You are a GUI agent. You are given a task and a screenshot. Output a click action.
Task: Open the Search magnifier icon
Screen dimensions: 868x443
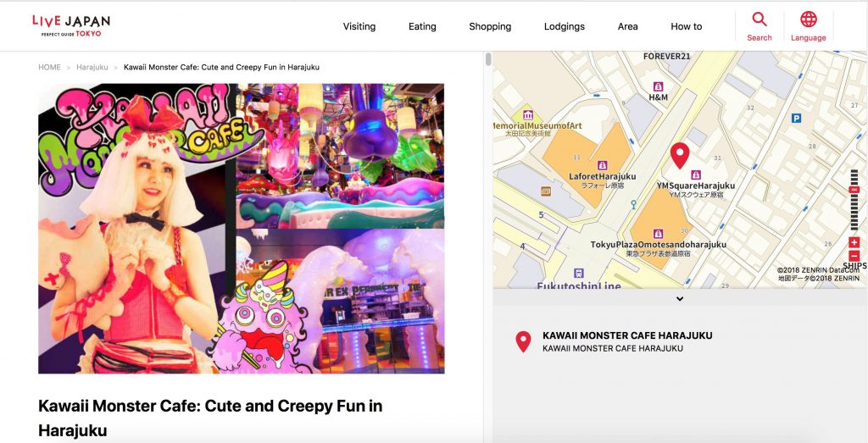tap(759, 19)
